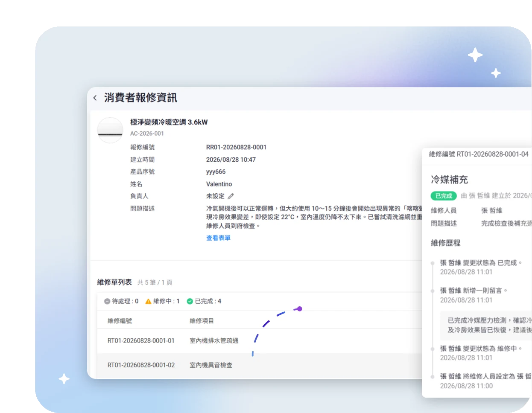Viewport: 532px width, 413px height.
Task: Filter by 已完成 check icon
Action: (190, 301)
